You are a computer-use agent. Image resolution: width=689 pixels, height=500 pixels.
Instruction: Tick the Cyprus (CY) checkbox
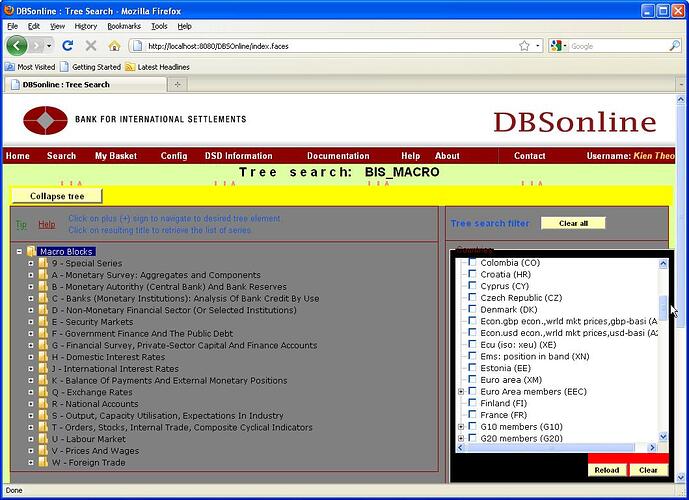click(472, 285)
